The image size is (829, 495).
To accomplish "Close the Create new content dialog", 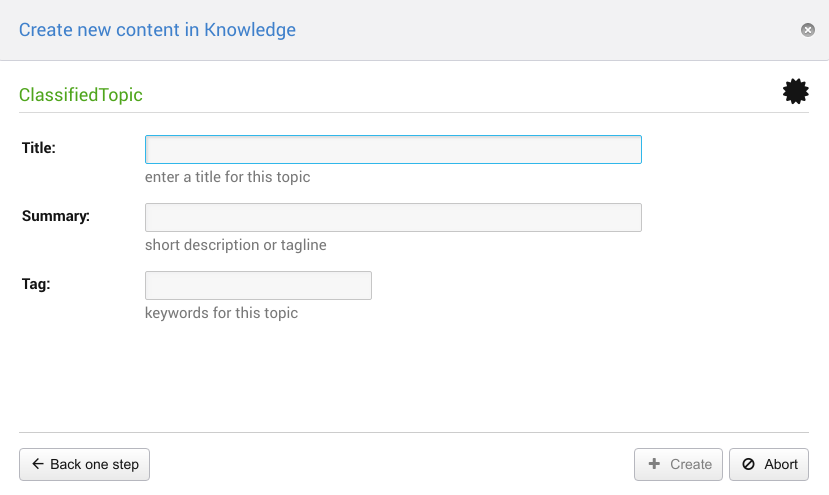I will point(808,30).
